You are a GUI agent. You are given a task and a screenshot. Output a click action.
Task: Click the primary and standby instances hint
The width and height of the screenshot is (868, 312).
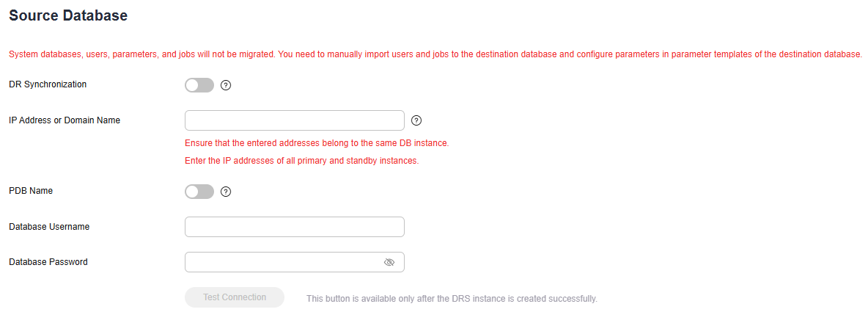click(x=302, y=162)
